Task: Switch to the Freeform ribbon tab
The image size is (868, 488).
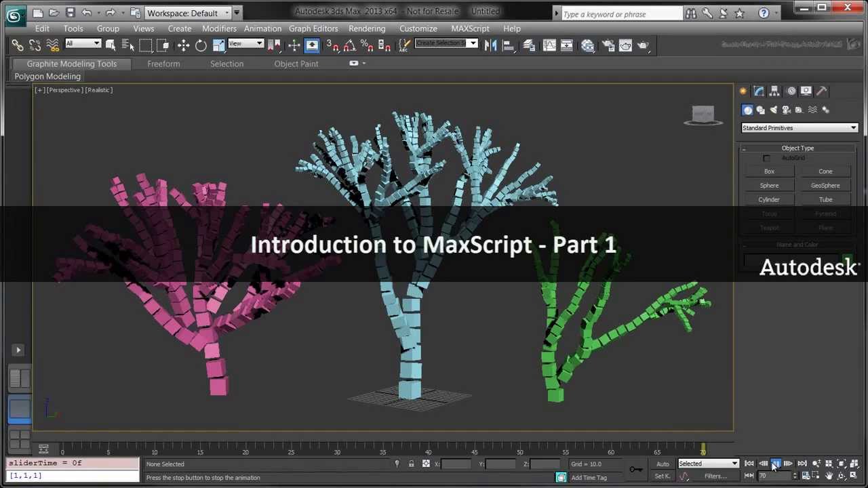Action: click(163, 64)
